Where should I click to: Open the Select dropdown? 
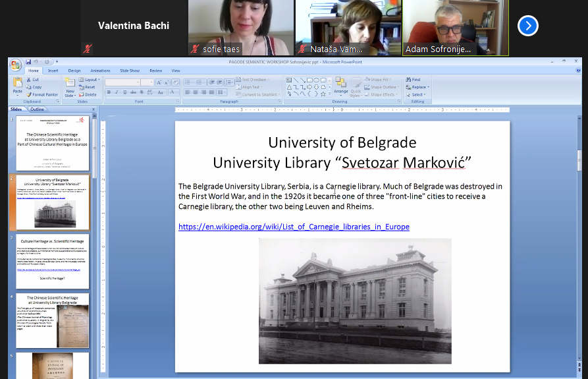[416, 94]
